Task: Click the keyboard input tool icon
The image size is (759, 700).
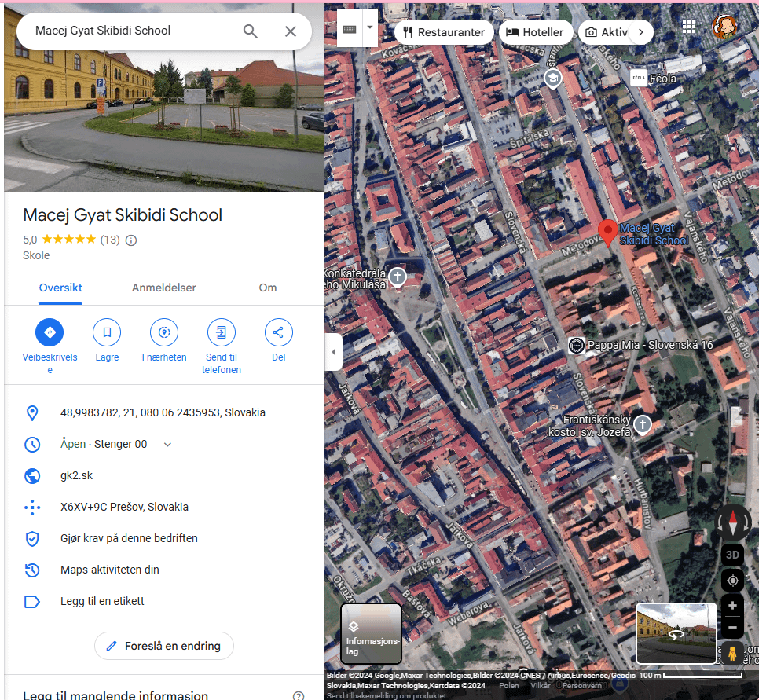Action: click(350, 30)
